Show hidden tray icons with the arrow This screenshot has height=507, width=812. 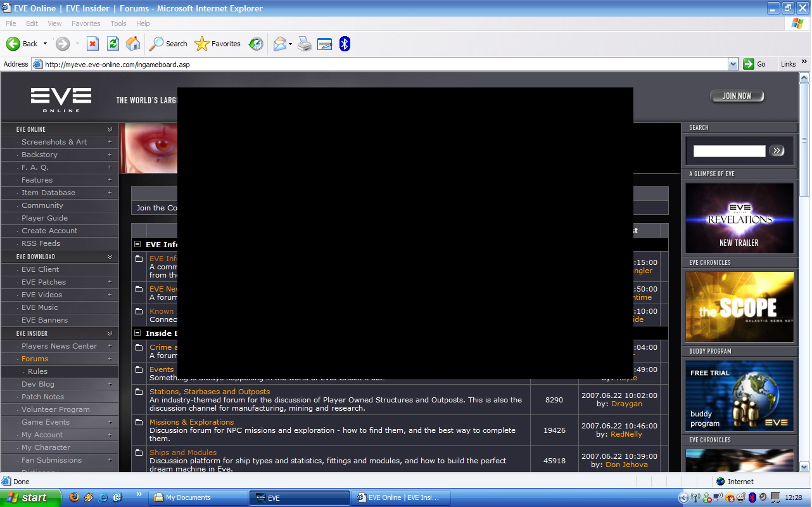(683, 497)
